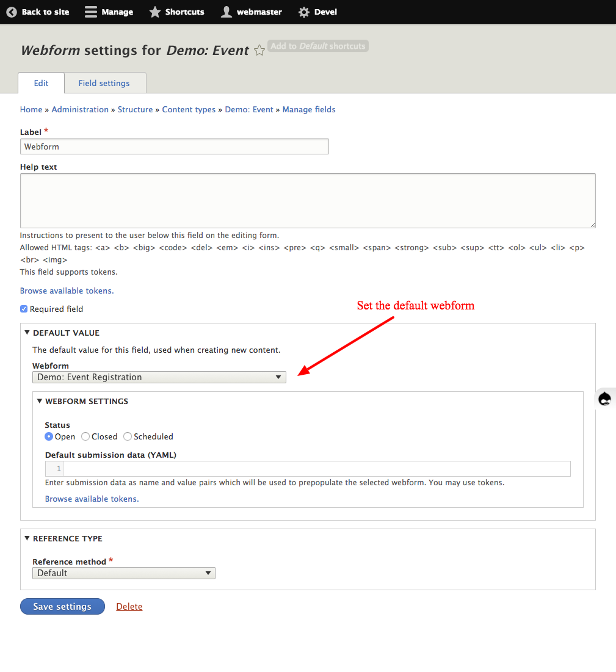Open the Content types breadcrumb link

(189, 109)
